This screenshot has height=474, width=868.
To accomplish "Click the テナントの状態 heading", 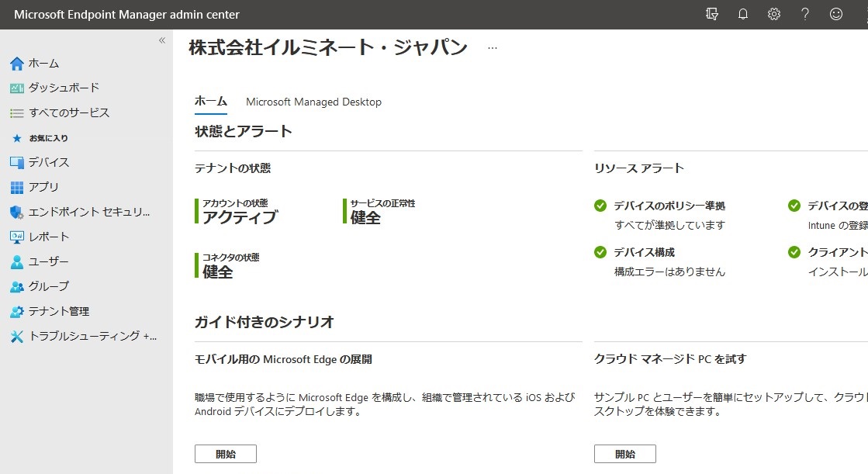I will 233,168.
